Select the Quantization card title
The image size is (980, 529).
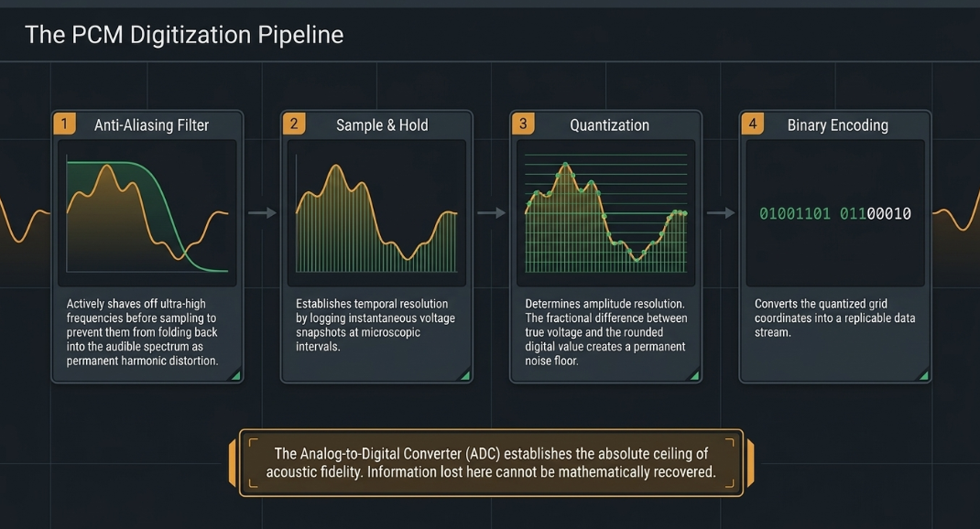tap(609, 124)
